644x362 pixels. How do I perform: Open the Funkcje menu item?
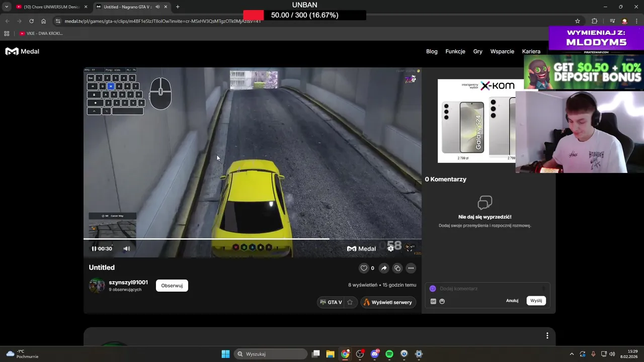pyautogui.click(x=455, y=51)
